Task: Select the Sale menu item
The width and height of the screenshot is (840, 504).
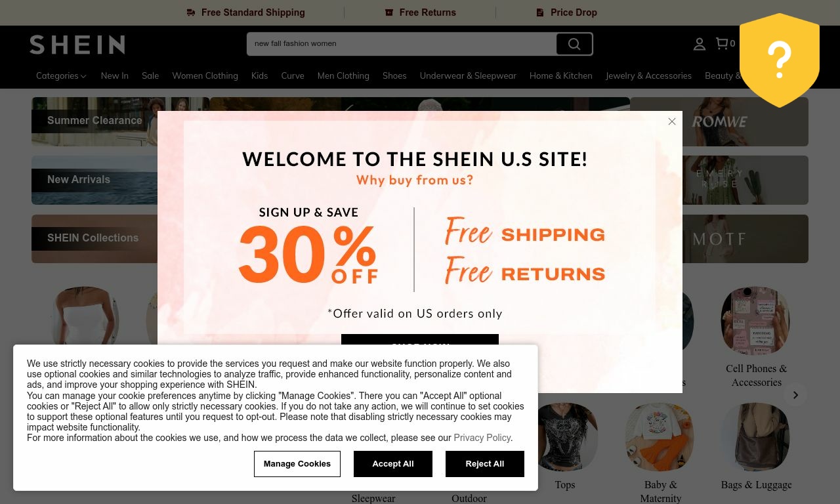Action: coord(150,75)
